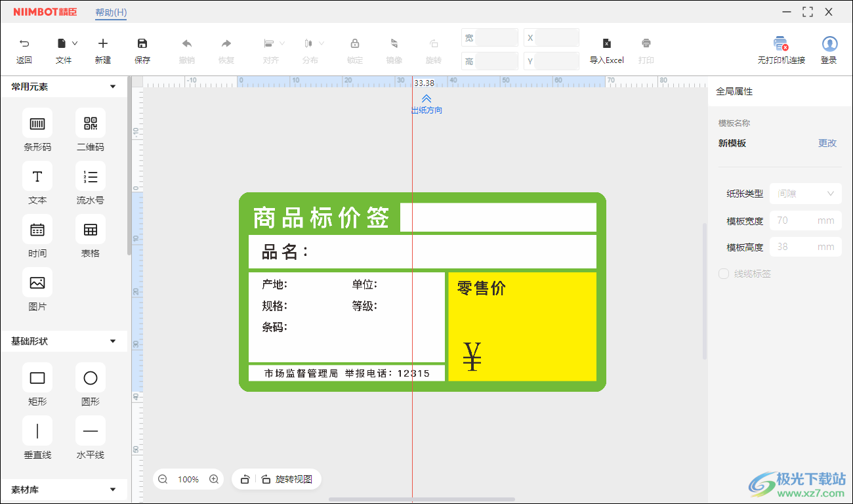Screen dimensions: 853x504
Task: Select the 商品标价签 title text on label
Action: [x=322, y=218]
